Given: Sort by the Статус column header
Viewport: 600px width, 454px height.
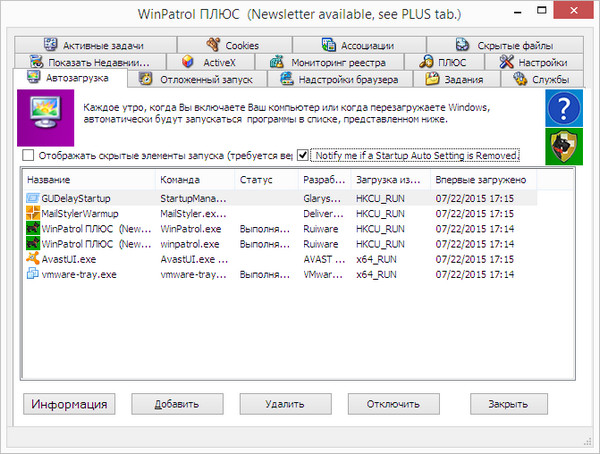Looking at the screenshot, I should [267, 180].
